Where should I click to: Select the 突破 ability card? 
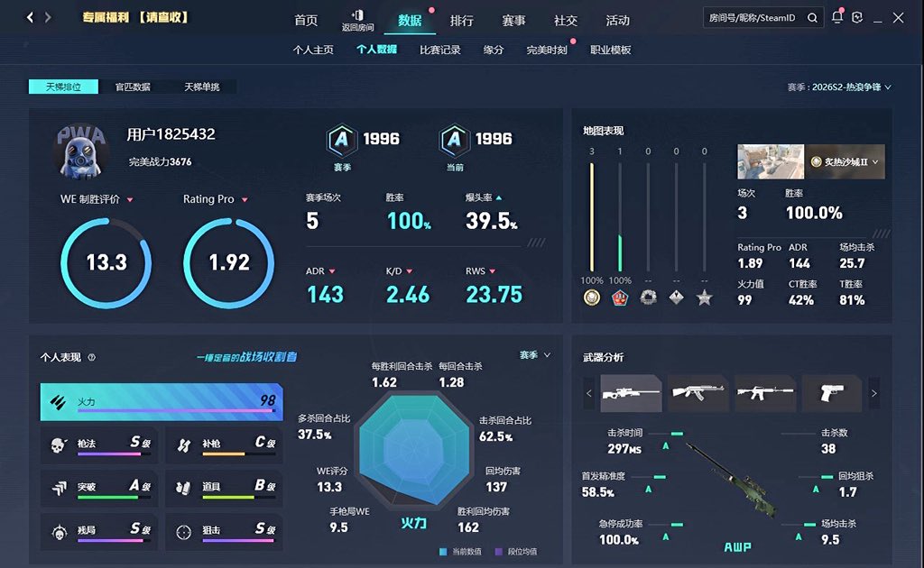tap(99, 489)
